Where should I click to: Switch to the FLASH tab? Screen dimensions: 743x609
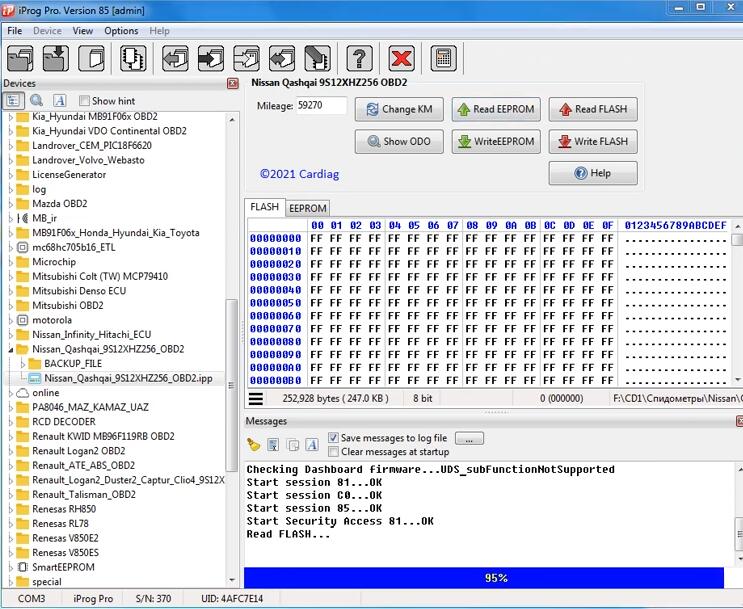point(264,207)
